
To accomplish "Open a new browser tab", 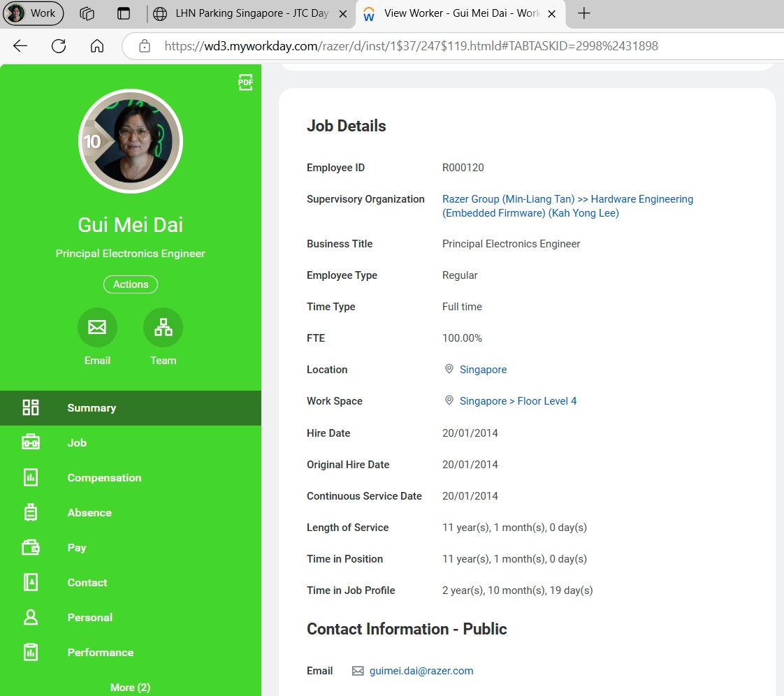I will tap(583, 13).
